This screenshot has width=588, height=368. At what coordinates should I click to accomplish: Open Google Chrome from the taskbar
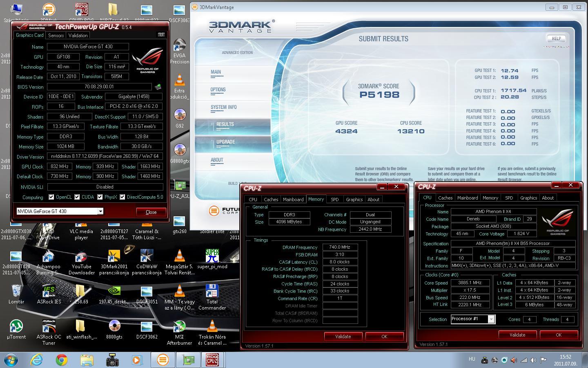(x=62, y=360)
